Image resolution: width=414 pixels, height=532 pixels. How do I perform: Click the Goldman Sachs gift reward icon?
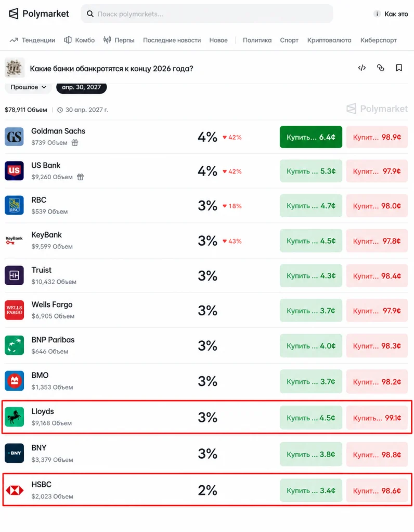click(x=75, y=143)
